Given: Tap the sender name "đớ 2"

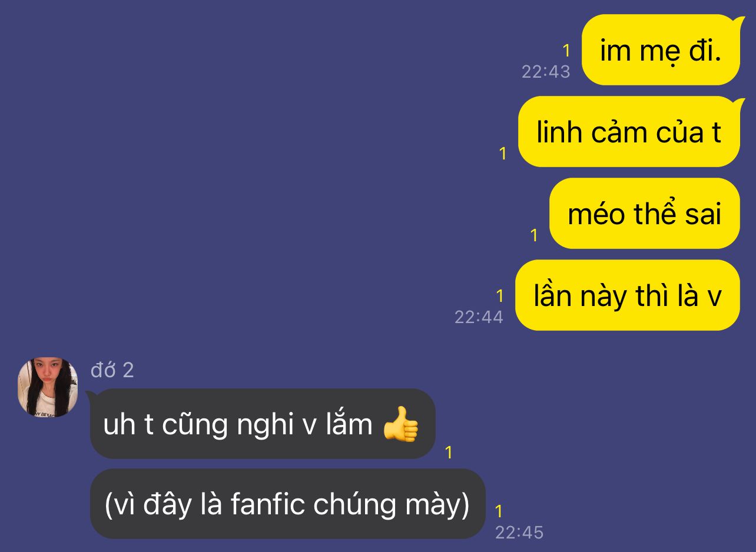Looking at the screenshot, I should coord(112,370).
